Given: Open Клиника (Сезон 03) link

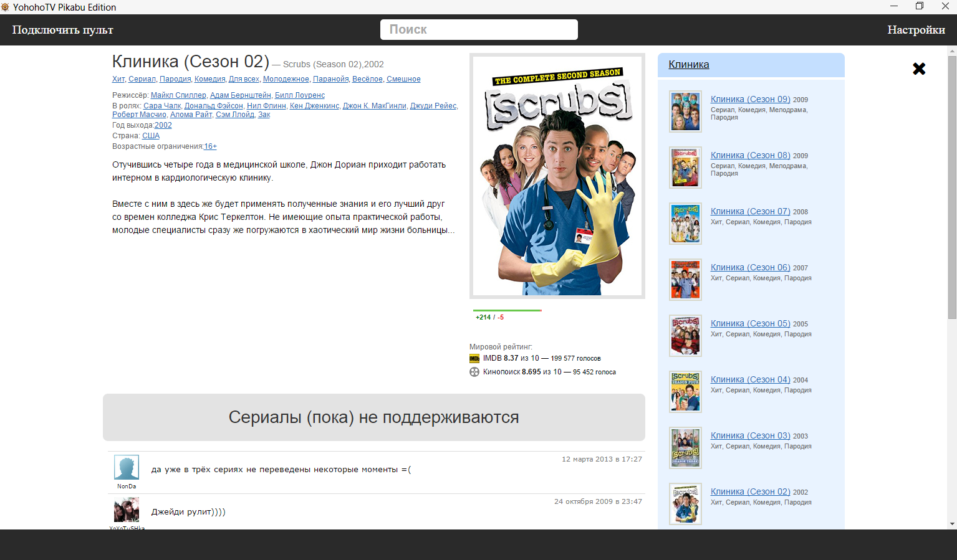Looking at the screenshot, I should tap(751, 435).
